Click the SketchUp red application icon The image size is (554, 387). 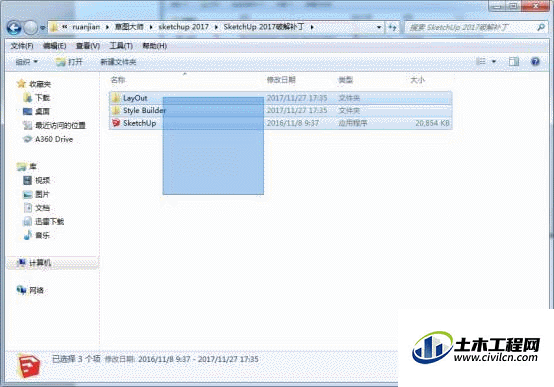pyautogui.click(x=116, y=123)
